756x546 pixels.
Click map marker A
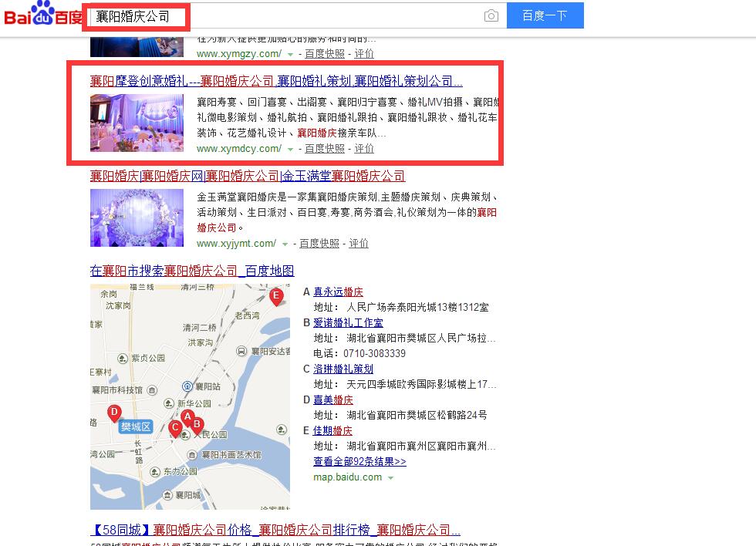[x=187, y=417]
